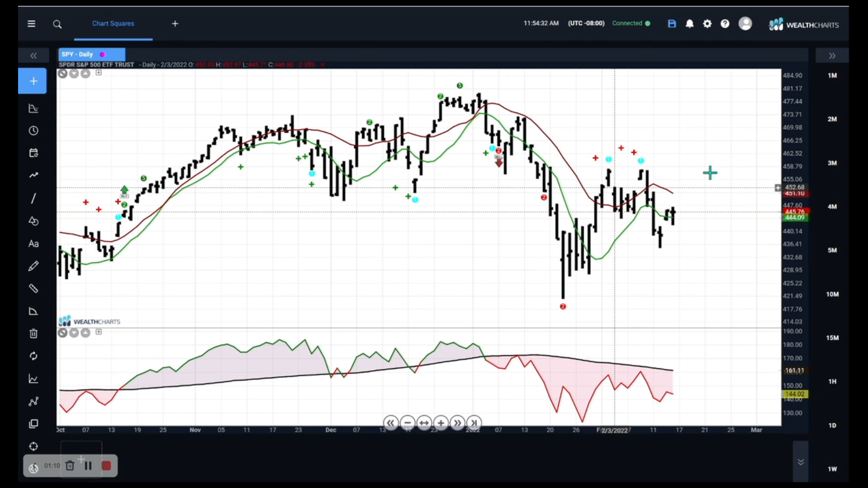Viewport: 868px width, 488px height.
Task: Expand timeframe list double-down chevron
Action: (801, 462)
